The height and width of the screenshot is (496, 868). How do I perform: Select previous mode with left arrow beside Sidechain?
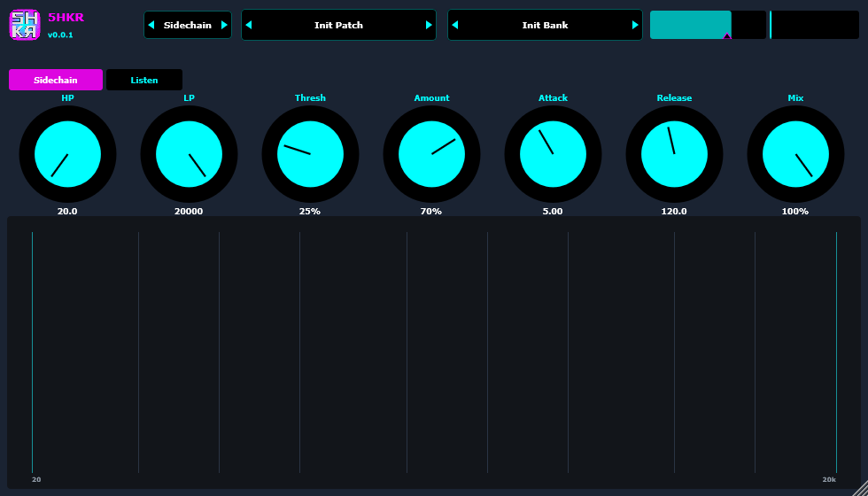[151, 25]
